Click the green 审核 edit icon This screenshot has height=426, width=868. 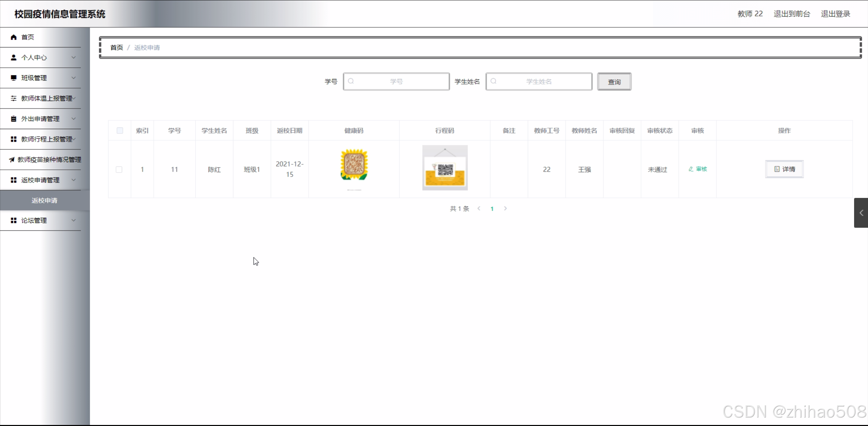tap(691, 169)
